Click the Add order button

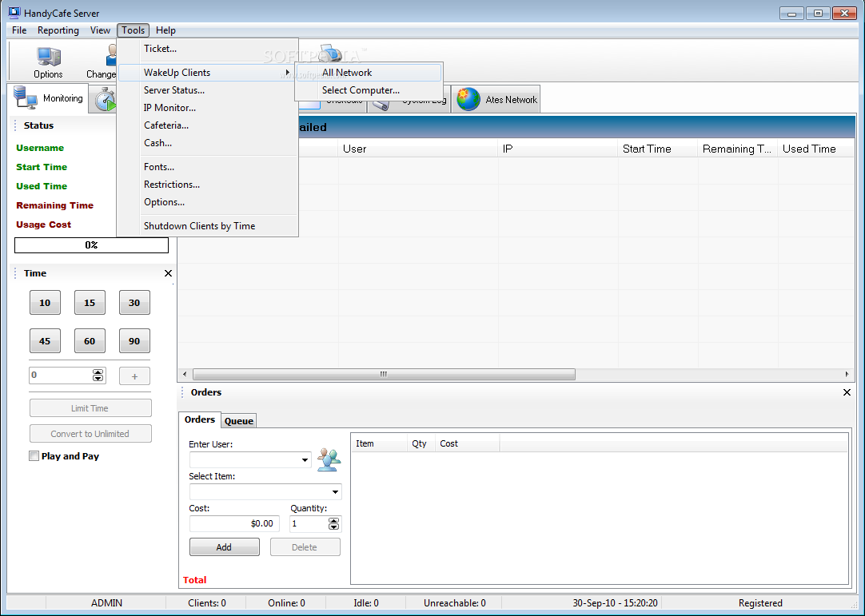pos(224,547)
